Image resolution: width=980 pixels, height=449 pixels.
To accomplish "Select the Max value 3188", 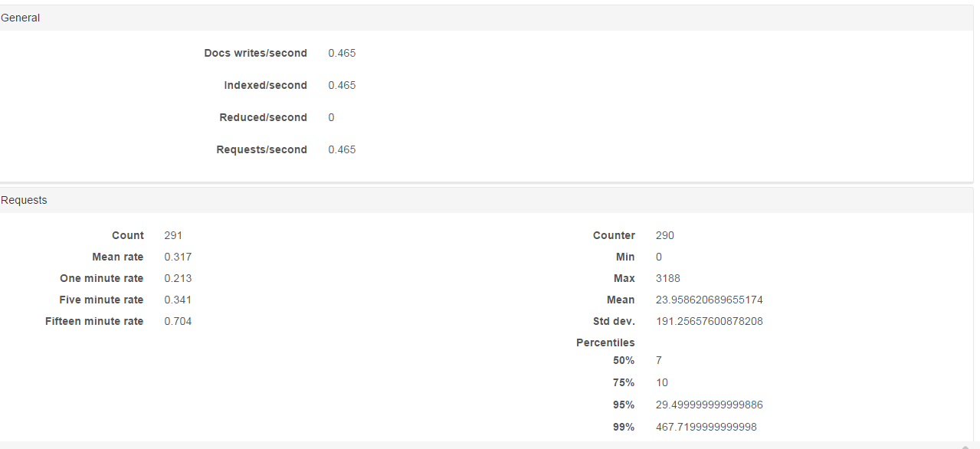I will pos(668,278).
